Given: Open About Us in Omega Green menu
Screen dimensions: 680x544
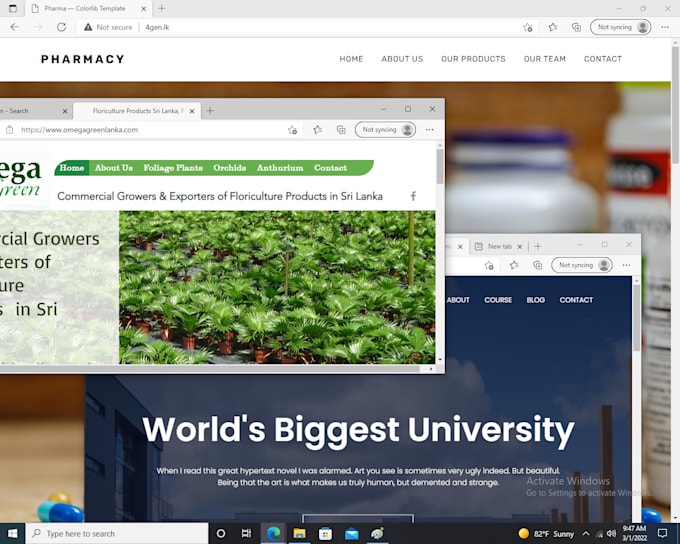Looking at the screenshot, I should point(114,168).
